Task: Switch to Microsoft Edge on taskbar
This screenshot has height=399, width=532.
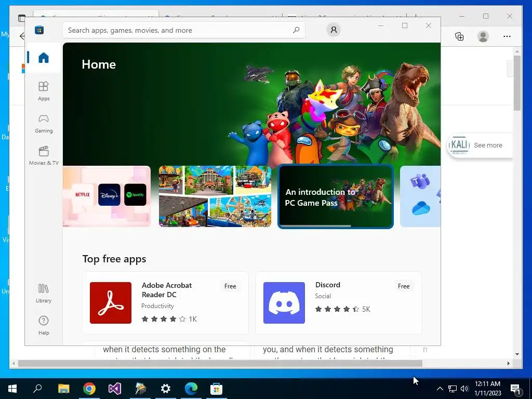Action: (191, 389)
